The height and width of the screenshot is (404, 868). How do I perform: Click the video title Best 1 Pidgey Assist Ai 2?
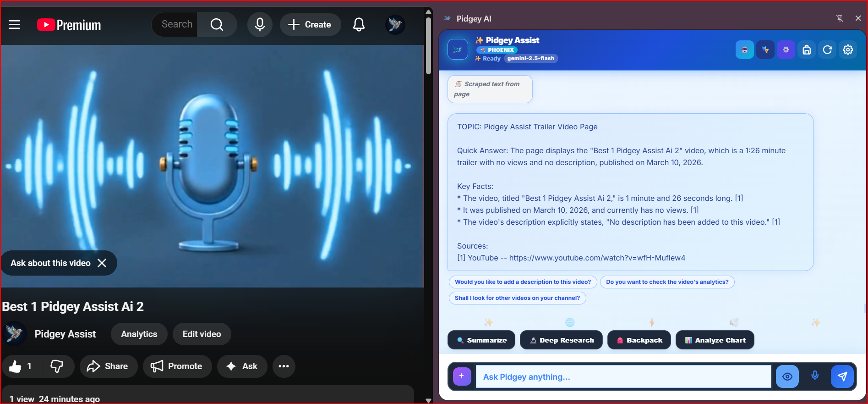(x=73, y=306)
